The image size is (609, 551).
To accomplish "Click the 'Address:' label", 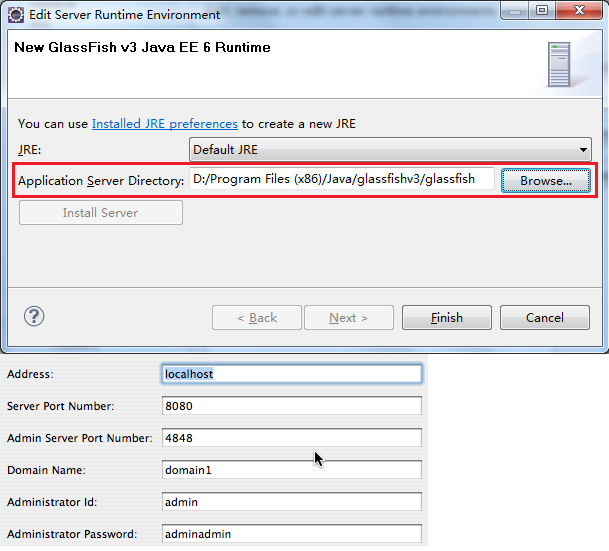I will coord(30,374).
